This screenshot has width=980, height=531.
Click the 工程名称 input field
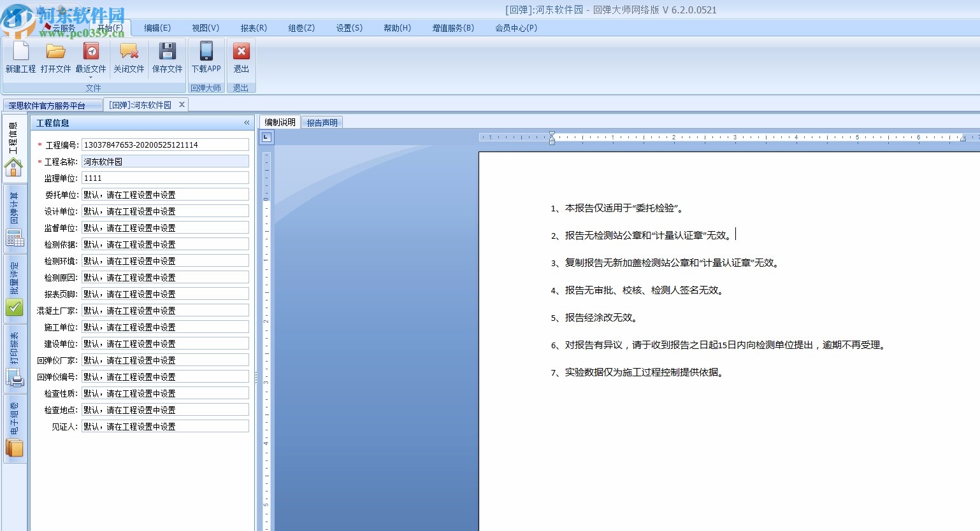point(165,162)
